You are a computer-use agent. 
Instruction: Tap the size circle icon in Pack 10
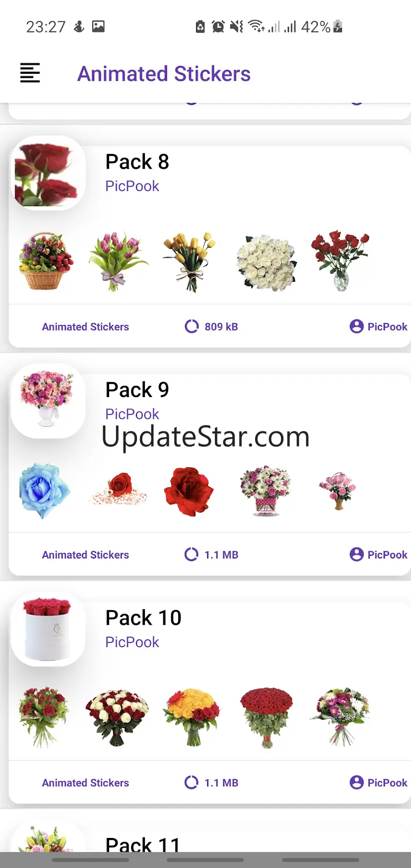(192, 783)
